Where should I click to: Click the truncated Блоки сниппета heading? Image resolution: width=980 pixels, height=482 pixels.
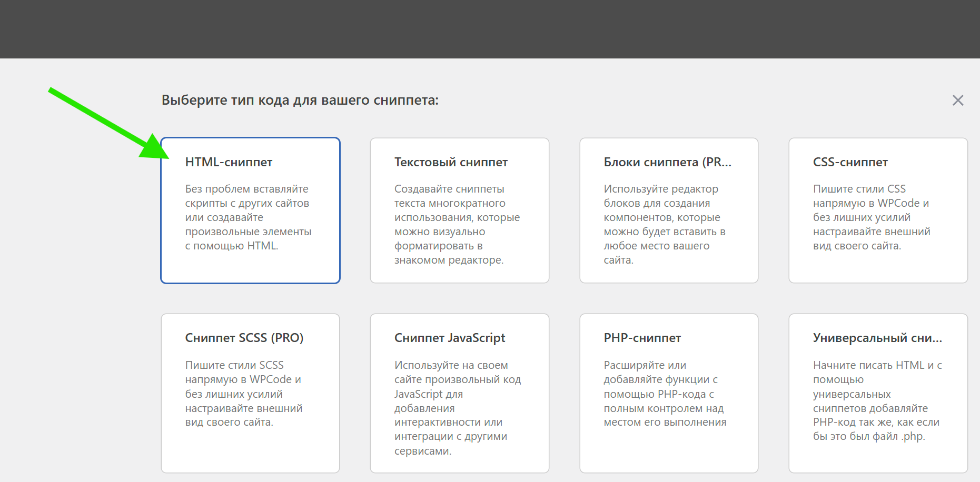pyautogui.click(x=667, y=162)
